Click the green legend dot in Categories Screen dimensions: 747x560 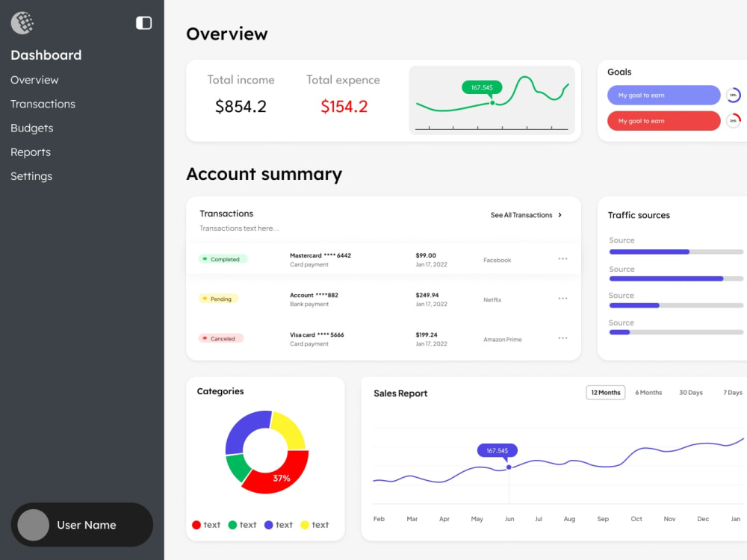[232, 525]
